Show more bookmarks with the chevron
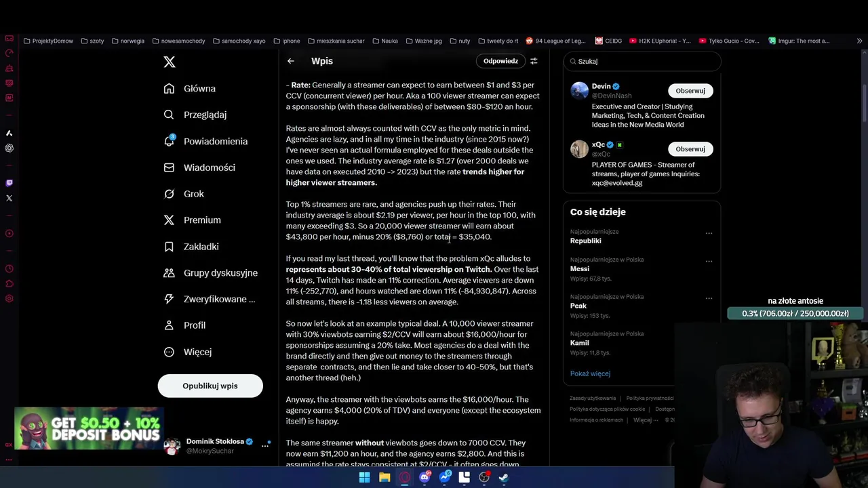The height and width of the screenshot is (488, 868). point(859,41)
